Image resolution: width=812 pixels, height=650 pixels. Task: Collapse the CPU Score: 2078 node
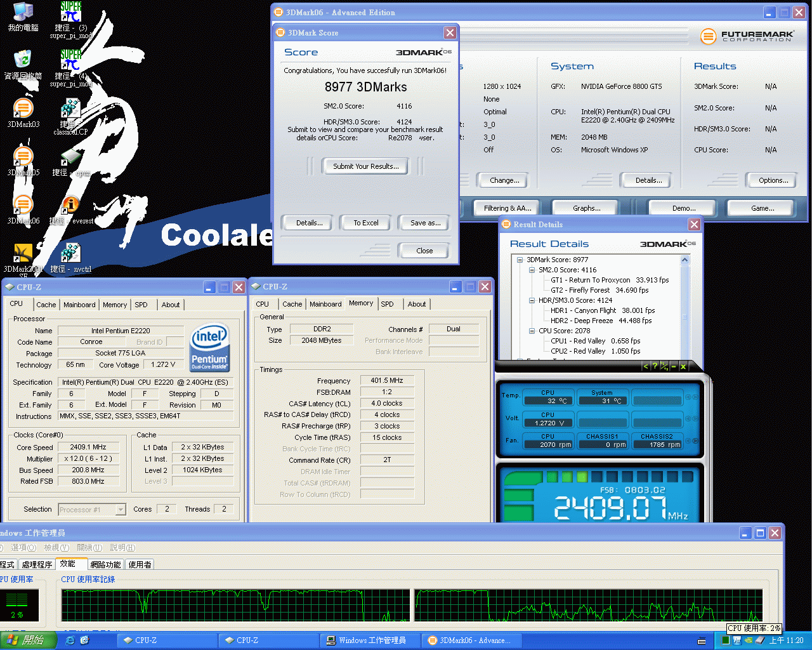tap(532, 331)
